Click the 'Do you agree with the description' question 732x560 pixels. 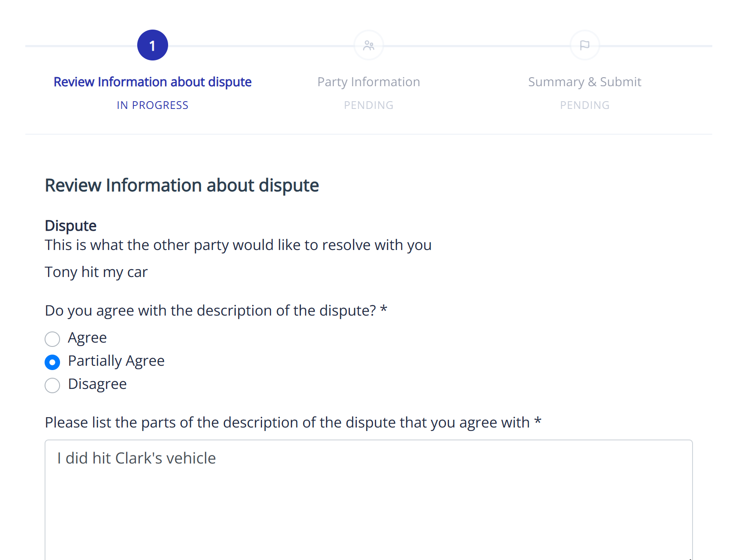[x=216, y=310]
